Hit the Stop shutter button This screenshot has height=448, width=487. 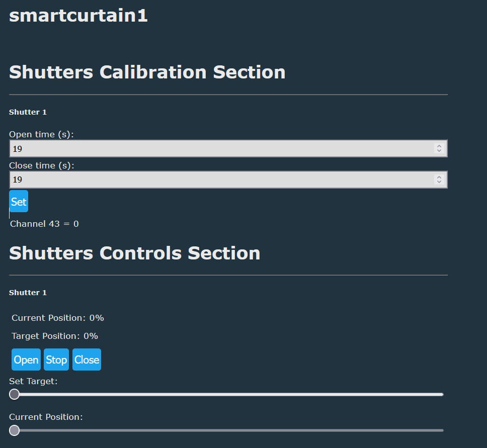[56, 360]
